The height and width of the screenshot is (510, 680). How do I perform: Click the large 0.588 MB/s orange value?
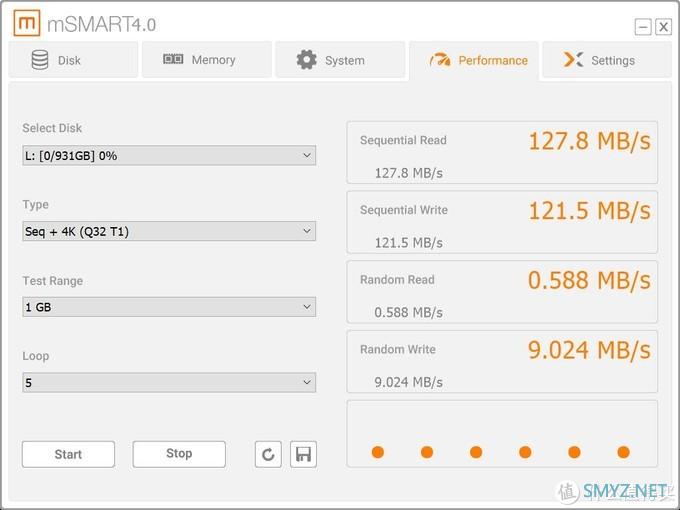(x=589, y=281)
